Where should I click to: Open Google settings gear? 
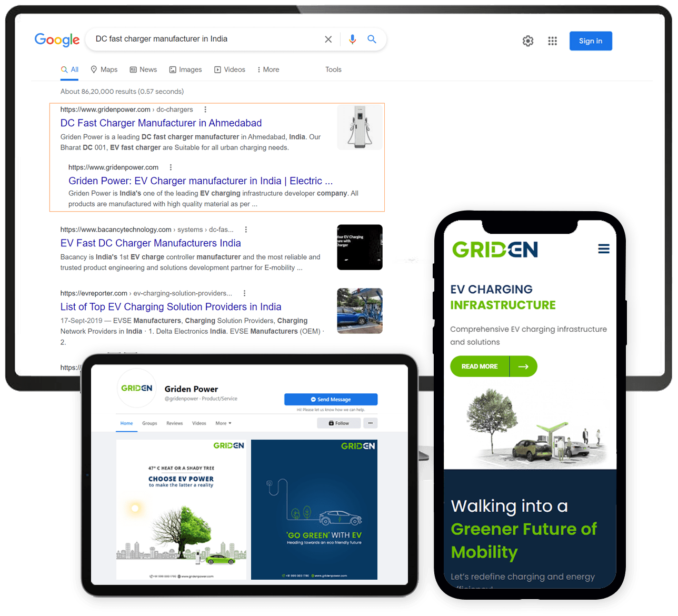(528, 41)
